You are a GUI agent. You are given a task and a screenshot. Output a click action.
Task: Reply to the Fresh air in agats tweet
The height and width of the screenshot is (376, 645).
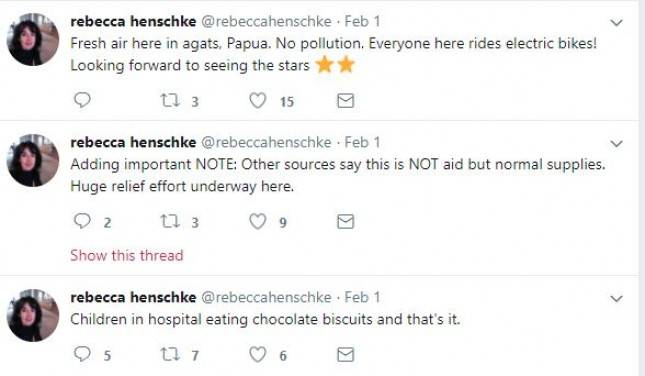(x=82, y=100)
